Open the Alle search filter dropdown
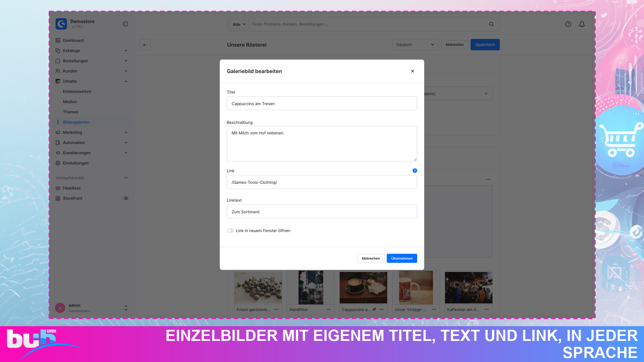The height and width of the screenshot is (362, 644). click(239, 24)
